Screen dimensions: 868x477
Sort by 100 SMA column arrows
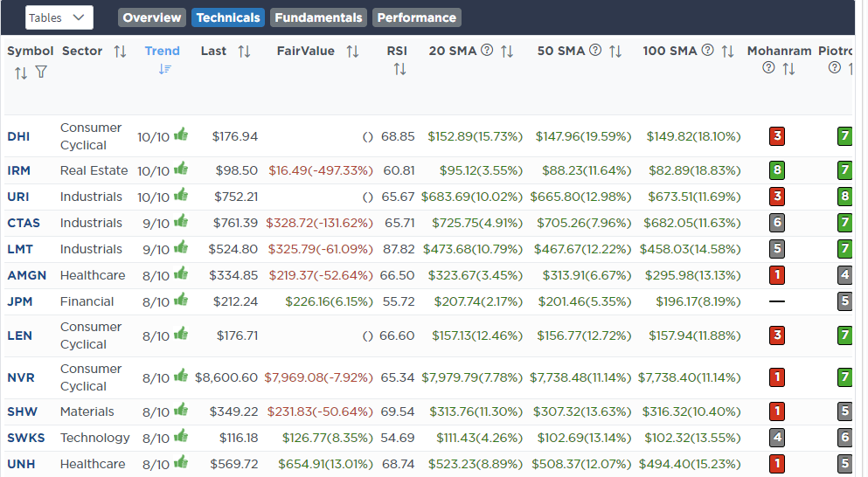pyautogui.click(x=727, y=52)
